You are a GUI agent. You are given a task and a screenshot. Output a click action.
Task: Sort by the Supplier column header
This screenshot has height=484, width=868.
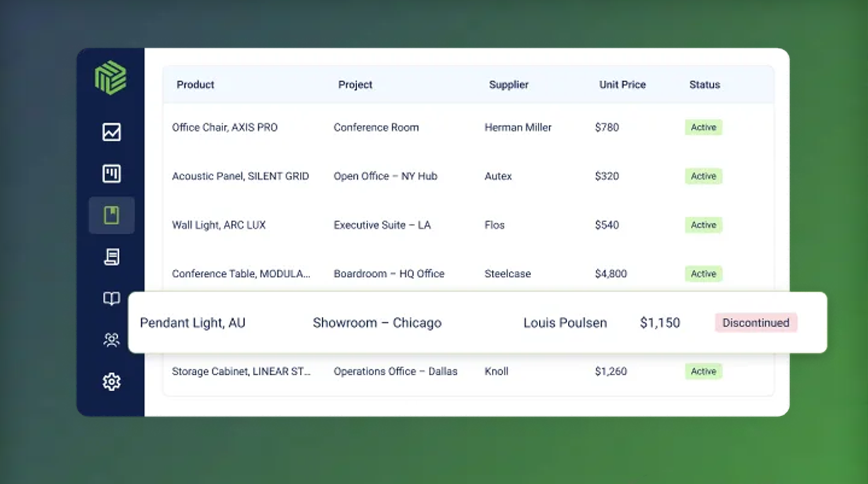(x=508, y=85)
